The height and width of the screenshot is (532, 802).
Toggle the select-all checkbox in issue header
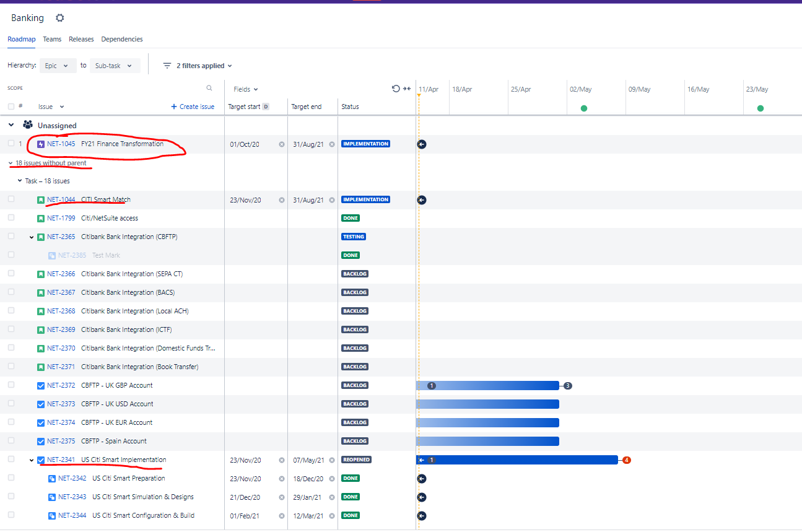click(x=11, y=107)
